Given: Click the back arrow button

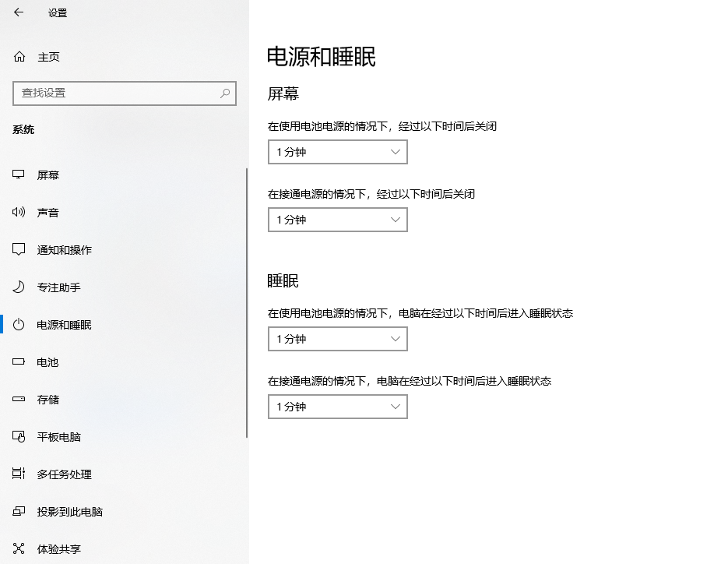Looking at the screenshot, I should [18, 12].
